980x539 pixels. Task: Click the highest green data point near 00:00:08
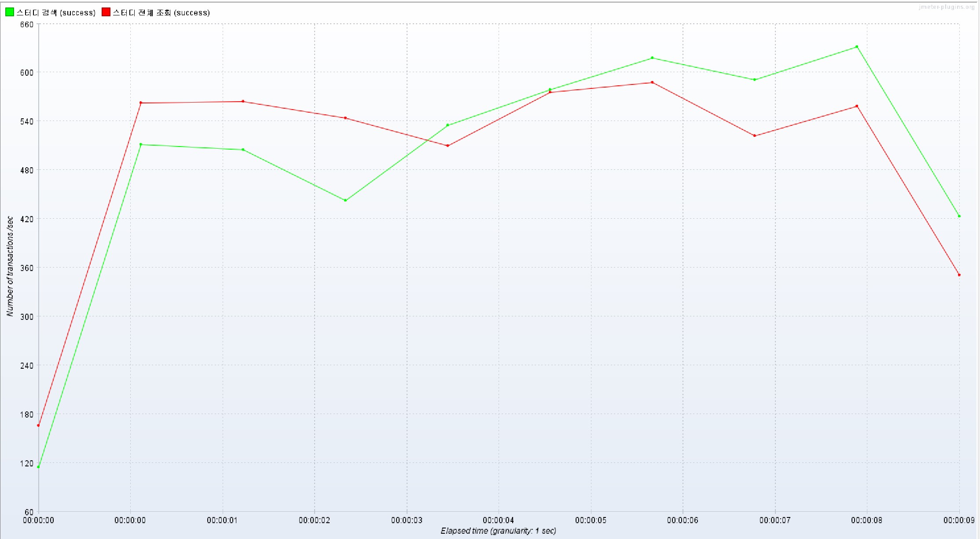tap(857, 47)
